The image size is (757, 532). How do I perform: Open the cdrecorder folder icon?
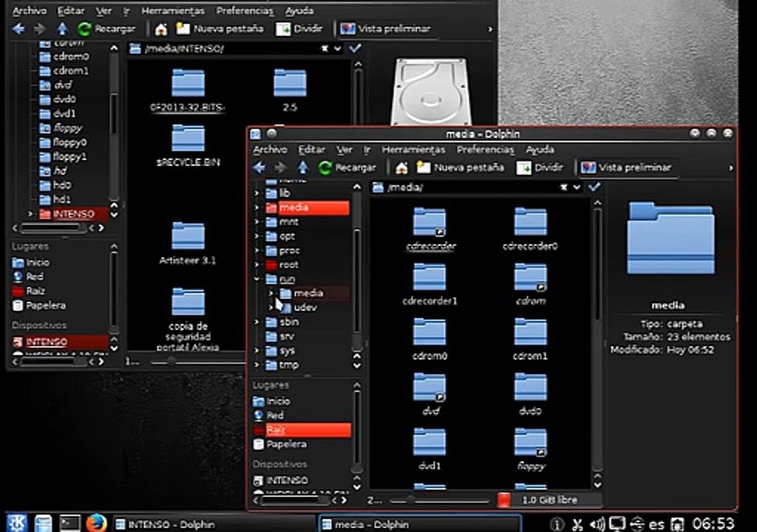[x=430, y=222]
